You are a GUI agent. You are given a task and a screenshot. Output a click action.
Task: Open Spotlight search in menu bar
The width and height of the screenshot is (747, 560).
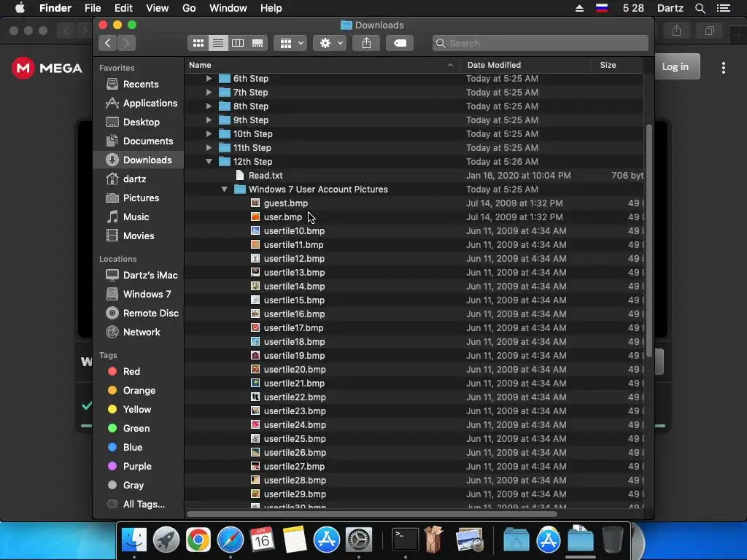pyautogui.click(x=700, y=8)
